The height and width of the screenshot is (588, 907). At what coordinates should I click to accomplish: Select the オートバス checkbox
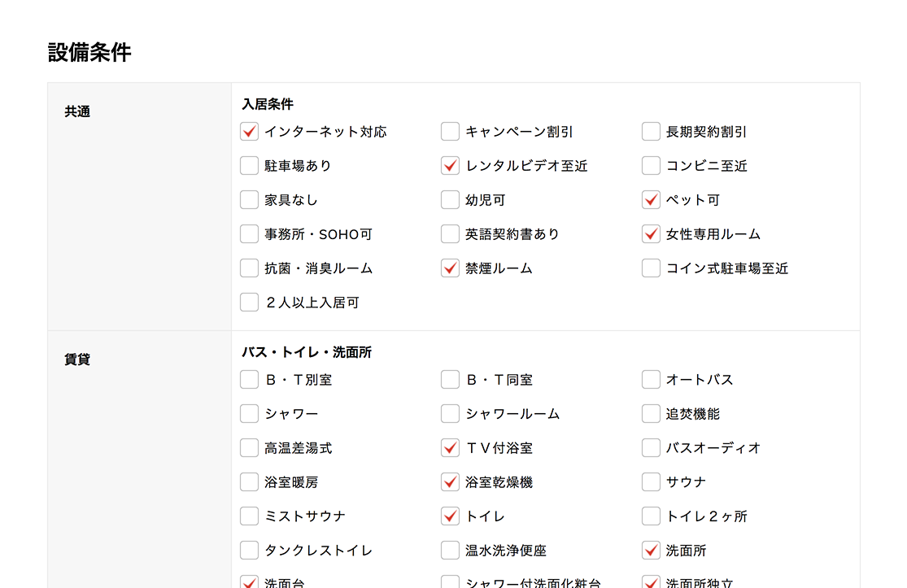(651, 380)
